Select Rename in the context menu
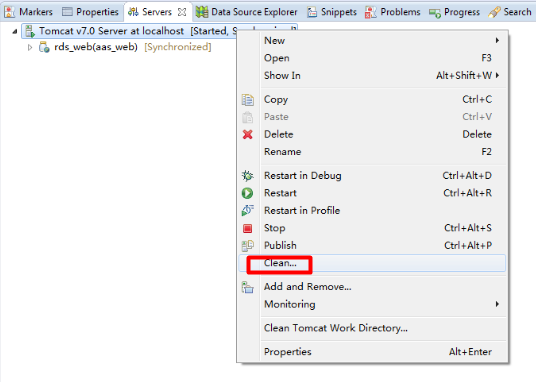Viewport: 536px width, 382px height. click(372, 152)
